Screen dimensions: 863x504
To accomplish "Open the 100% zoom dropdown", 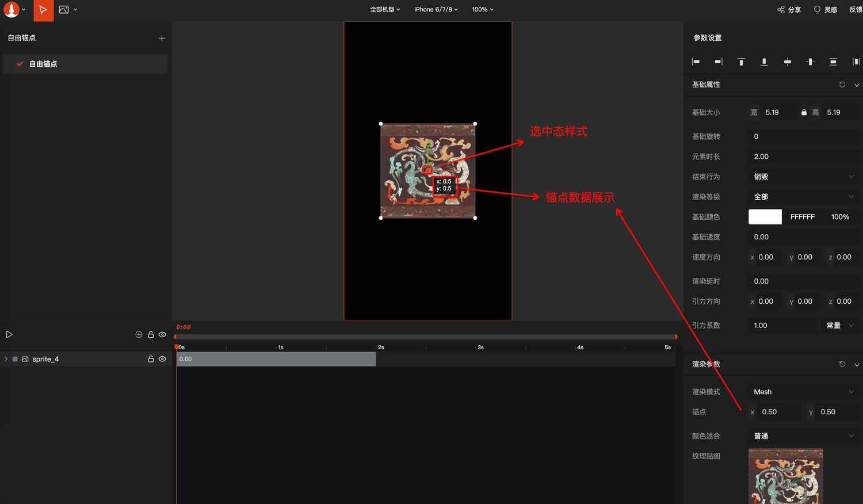I will point(483,10).
